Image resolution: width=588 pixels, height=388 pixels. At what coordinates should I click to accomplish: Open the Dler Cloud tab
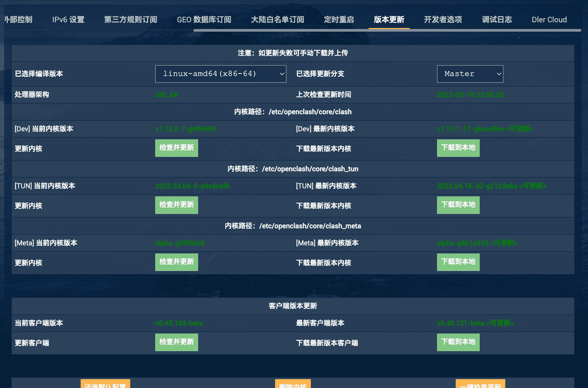(x=549, y=20)
